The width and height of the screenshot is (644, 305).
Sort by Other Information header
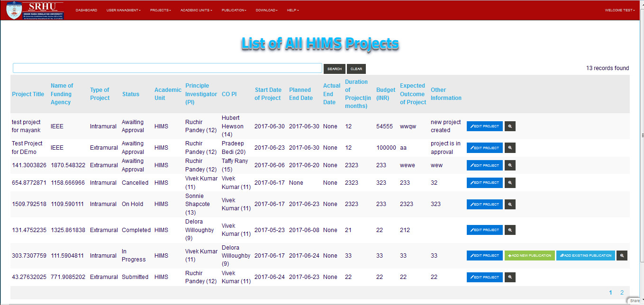tap(446, 94)
